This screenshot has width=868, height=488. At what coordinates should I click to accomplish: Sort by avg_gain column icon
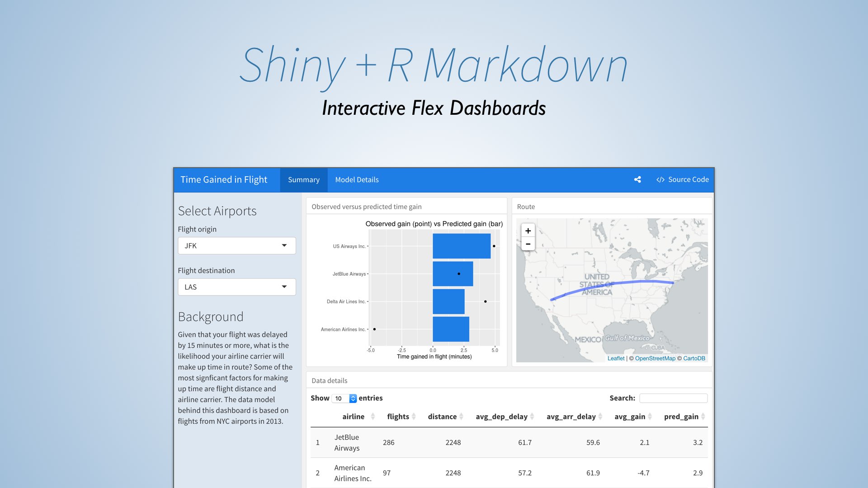tap(650, 417)
